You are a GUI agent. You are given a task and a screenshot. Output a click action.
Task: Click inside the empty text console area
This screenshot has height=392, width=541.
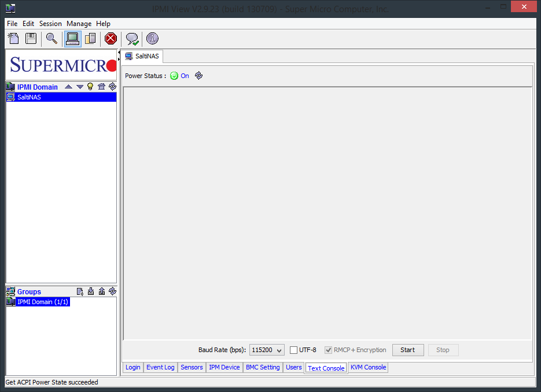(327, 213)
